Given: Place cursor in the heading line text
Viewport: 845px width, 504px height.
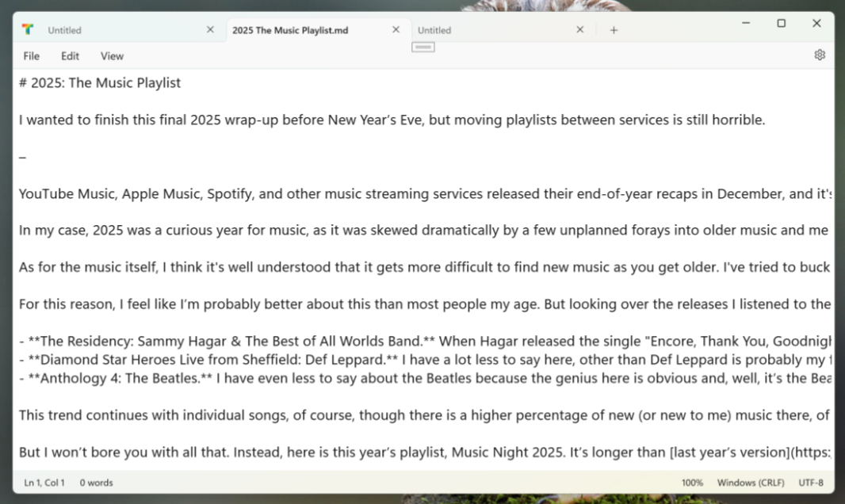Looking at the screenshot, I should click(105, 83).
